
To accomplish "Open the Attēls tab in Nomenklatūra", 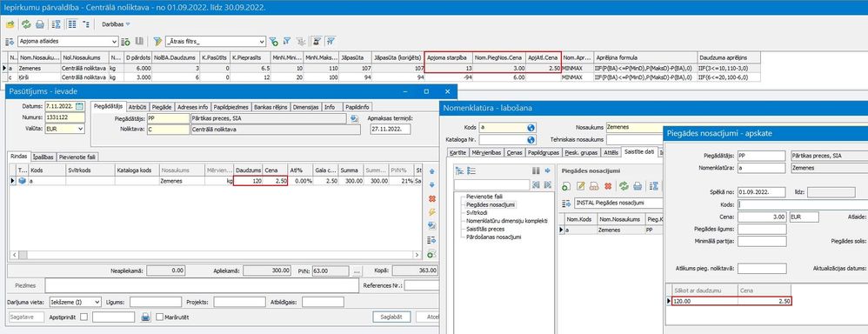I will [611, 151].
